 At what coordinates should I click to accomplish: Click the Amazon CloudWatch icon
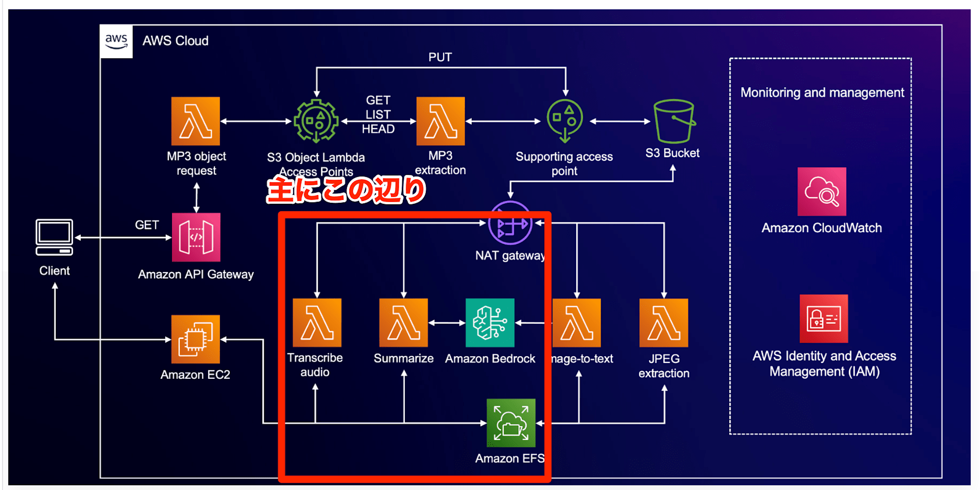[822, 192]
